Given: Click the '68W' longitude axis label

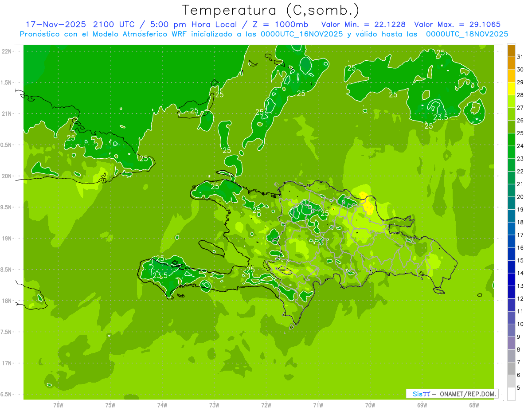Looking at the screenshot, I should click(474, 405).
